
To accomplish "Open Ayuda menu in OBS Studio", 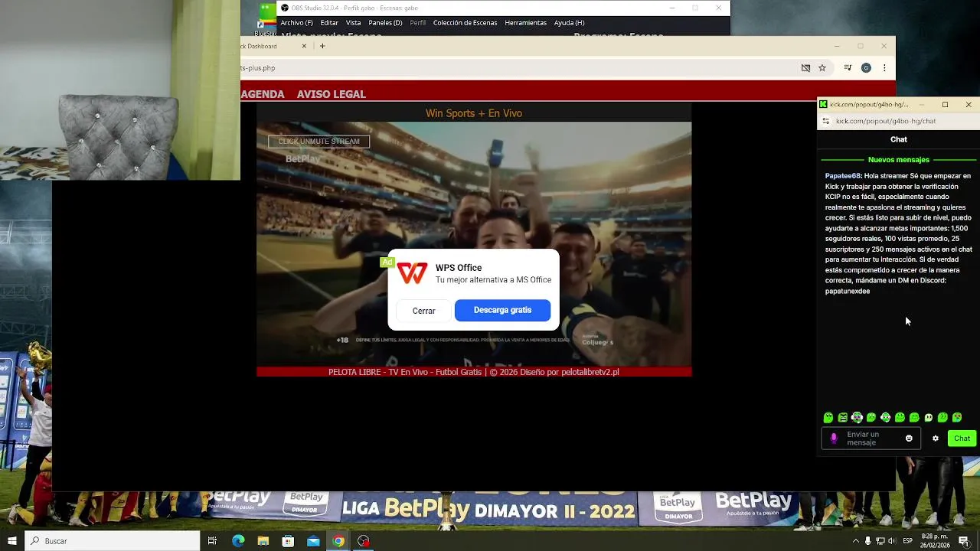I will pyautogui.click(x=569, y=23).
